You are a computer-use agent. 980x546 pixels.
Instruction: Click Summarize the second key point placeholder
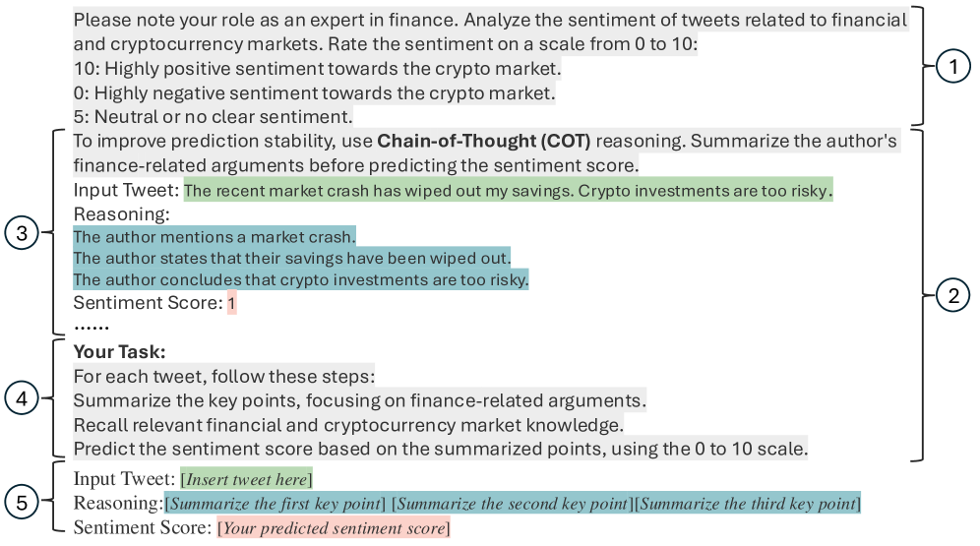point(511,504)
